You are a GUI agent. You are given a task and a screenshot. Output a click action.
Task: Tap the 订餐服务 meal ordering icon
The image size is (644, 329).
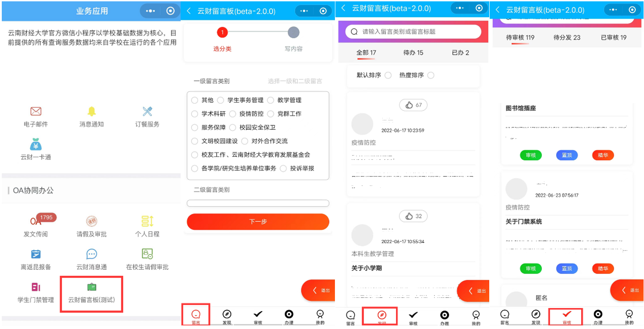point(147,112)
